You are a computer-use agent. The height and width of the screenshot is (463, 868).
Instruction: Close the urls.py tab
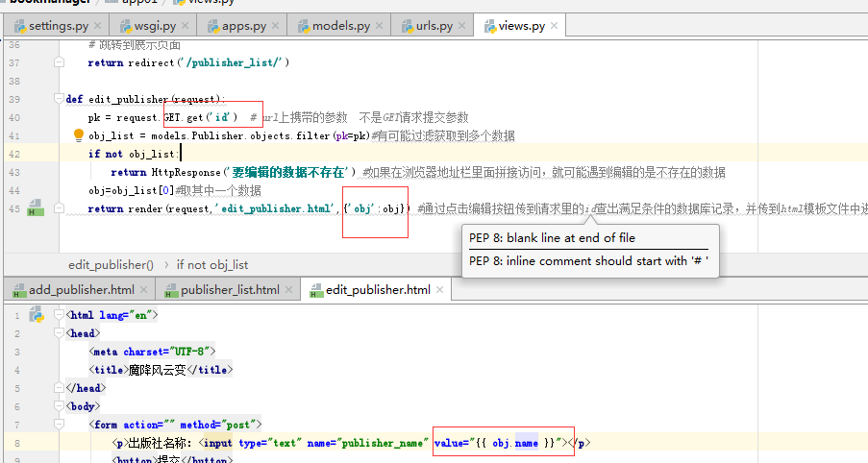click(461, 26)
